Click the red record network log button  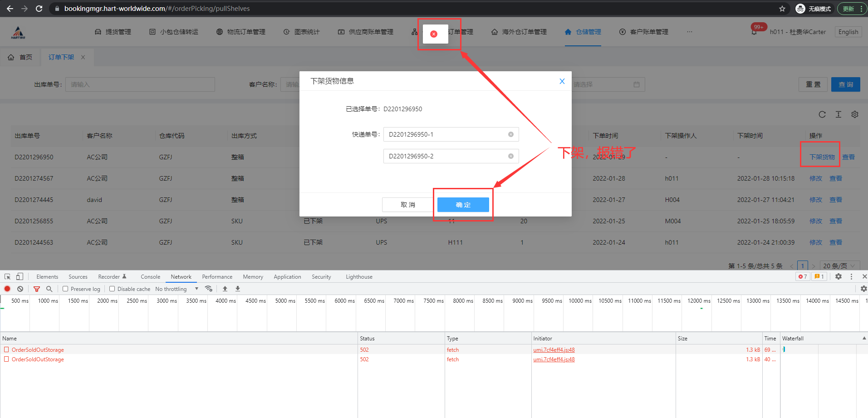[x=7, y=289]
